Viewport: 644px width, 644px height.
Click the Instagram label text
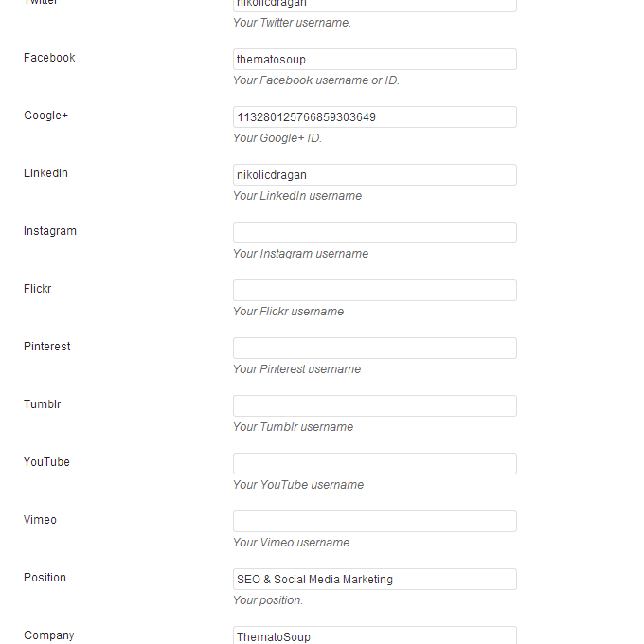50,231
